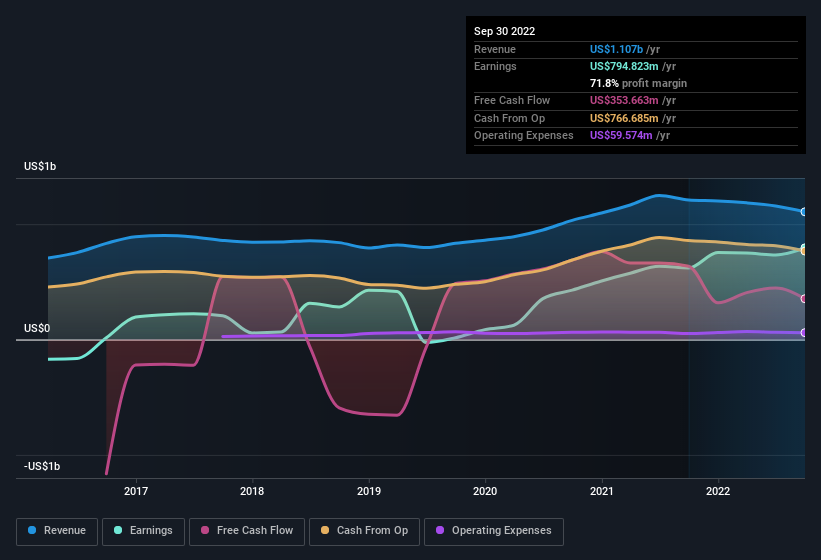
Task: Select the 2018 x-axis label
Action: 252,491
